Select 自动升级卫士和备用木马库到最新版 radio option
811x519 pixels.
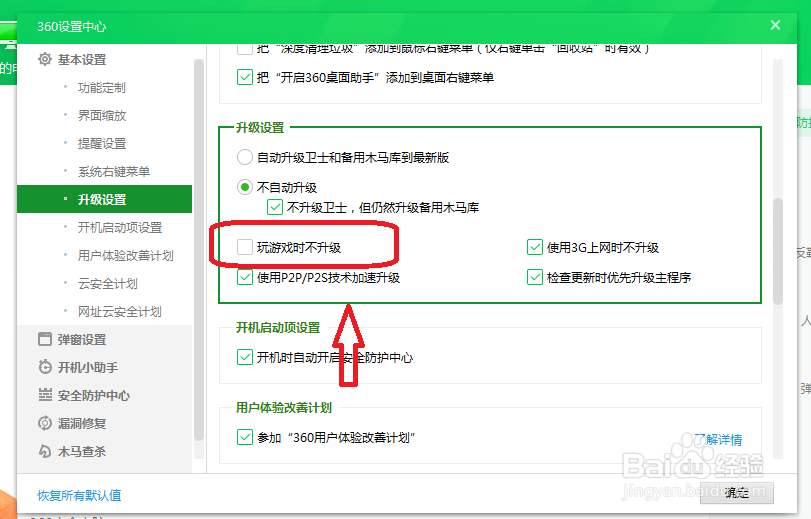coord(245,157)
